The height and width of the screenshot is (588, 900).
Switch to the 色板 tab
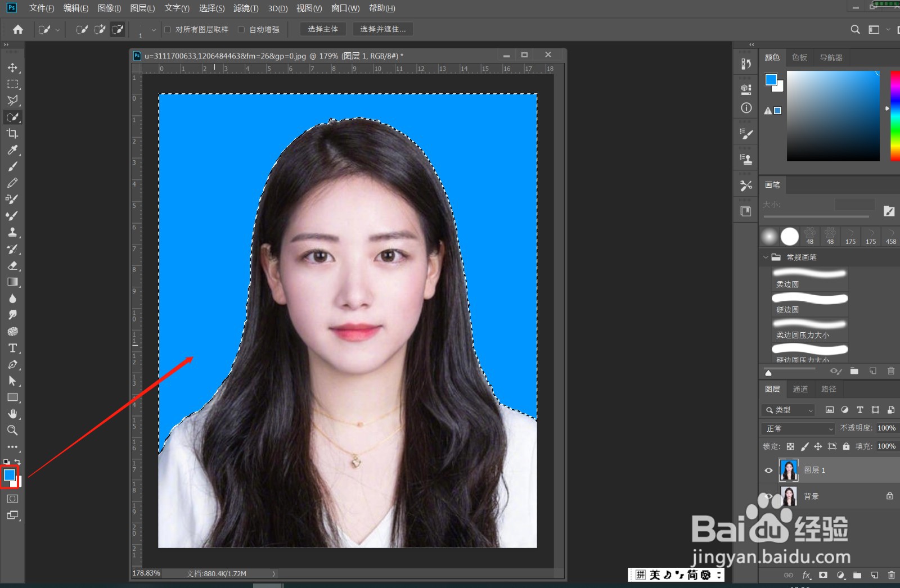tap(799, 57)
